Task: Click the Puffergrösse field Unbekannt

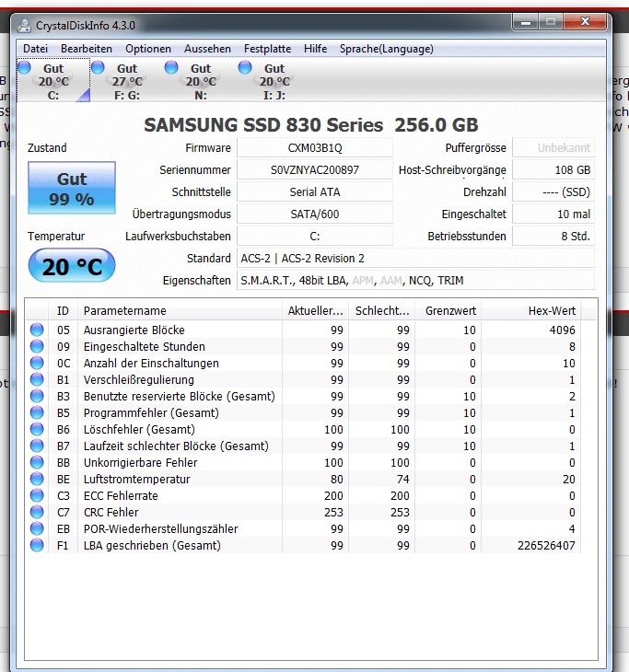Action: (553, 148)
